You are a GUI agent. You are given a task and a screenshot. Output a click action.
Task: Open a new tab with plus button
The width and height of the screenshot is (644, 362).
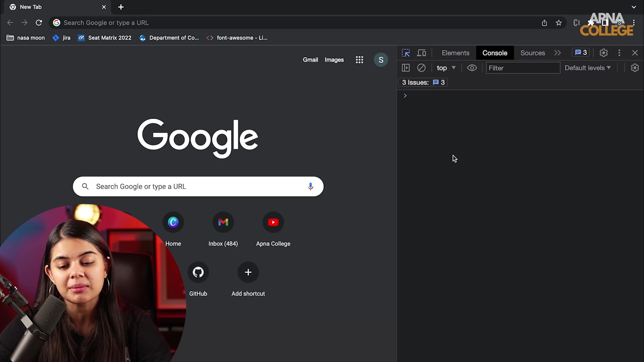coord(121,7)
